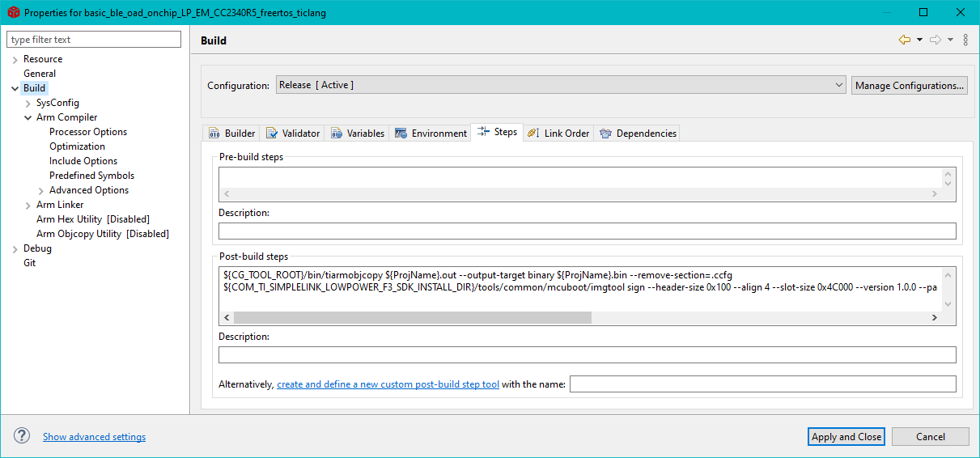Select Arm Objcopy Utility [Disabled]
Image resolution: width=980 pixels, height=458 pixels.
pos(103,234)
